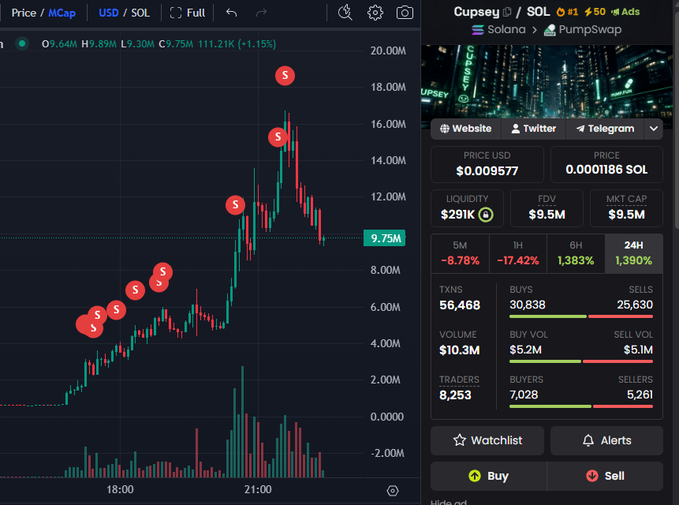
Task: Click the Sell button
Action: click(605, 476)
